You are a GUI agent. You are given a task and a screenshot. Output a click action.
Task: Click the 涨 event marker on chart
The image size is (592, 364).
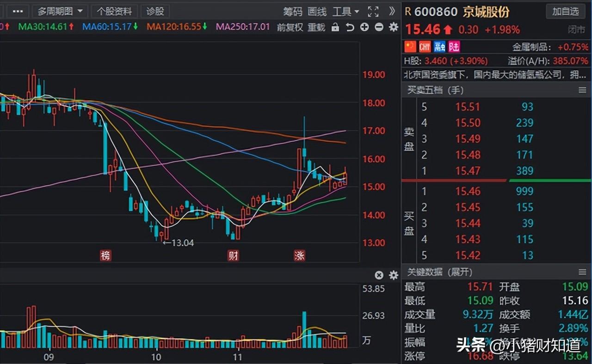pyautogui.click(x=300, y=255)
